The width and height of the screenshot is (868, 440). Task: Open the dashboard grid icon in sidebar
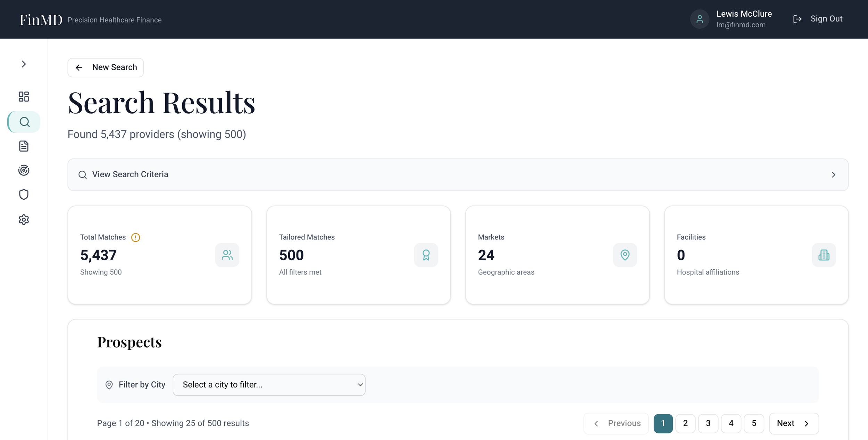click(x=24, y=97)
